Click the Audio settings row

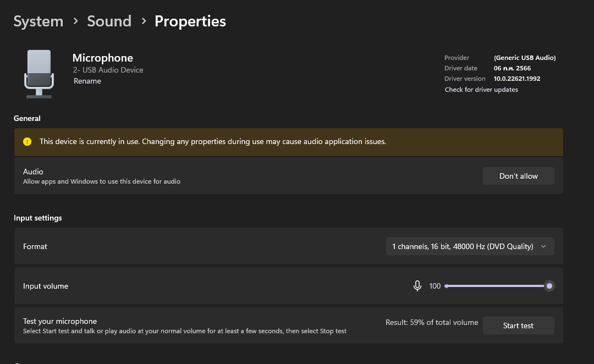[220, 176]
